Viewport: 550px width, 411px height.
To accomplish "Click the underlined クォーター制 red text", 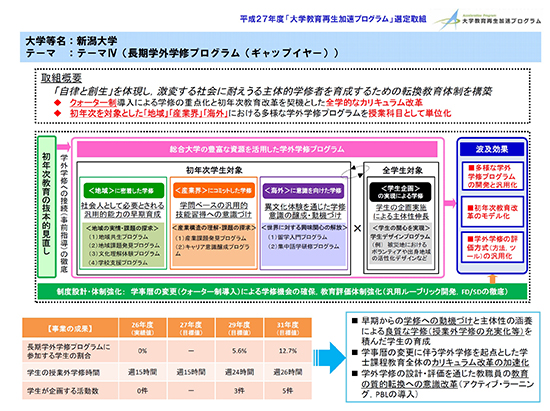I will [x=93, y=103].
